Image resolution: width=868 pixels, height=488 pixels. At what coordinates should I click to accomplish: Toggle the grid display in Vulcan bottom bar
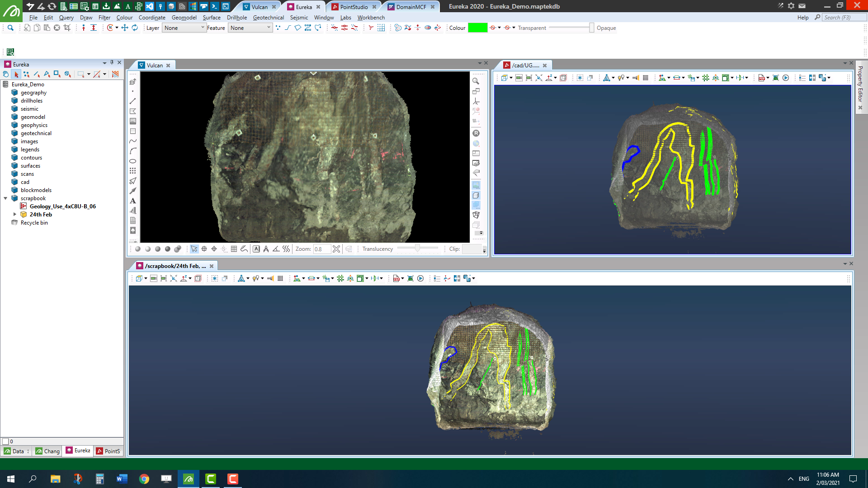click(234, 249)
